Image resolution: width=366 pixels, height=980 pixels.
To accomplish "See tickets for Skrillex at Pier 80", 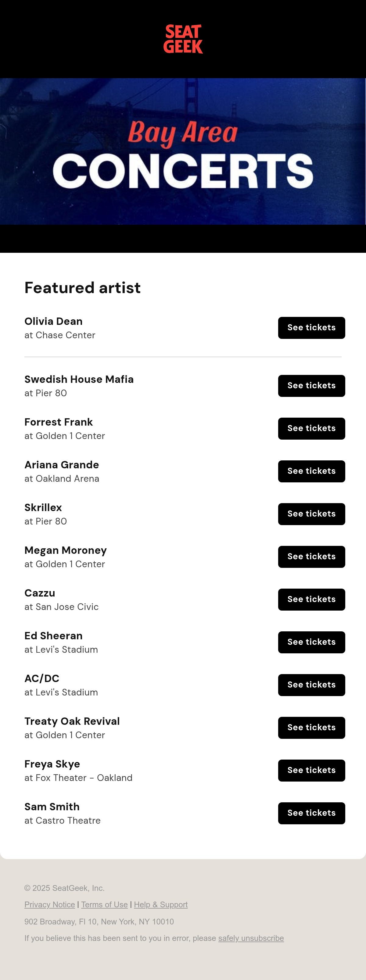I will tap(311, 514).
